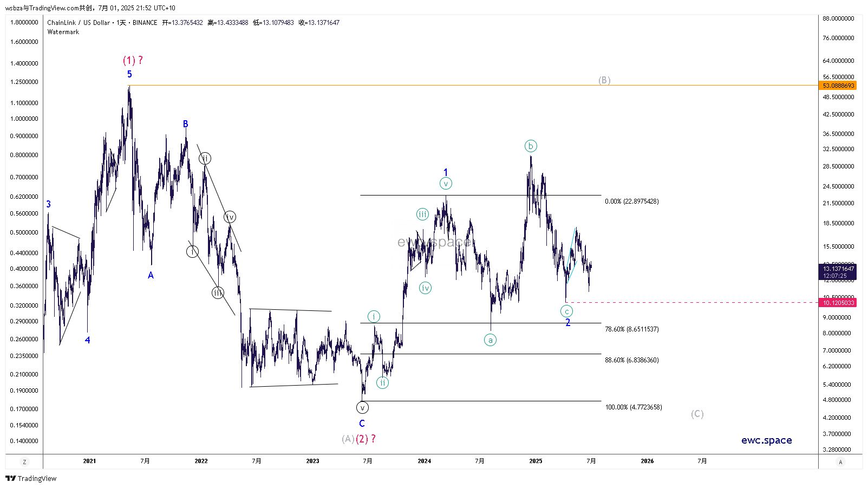Select the black circled v wave marker
Viewport: 868px width, 488px height.
click(x=362, y=408)
